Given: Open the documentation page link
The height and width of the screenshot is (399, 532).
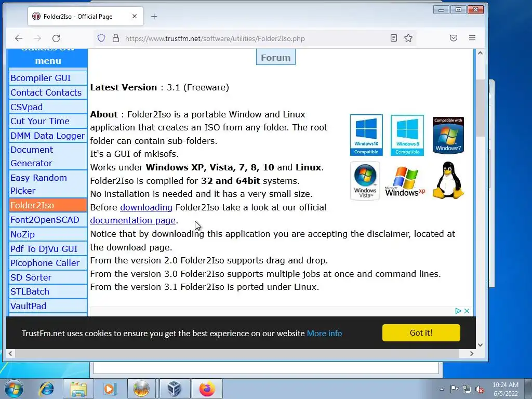Looking at the screenshot, I should (x=132, y=220).
